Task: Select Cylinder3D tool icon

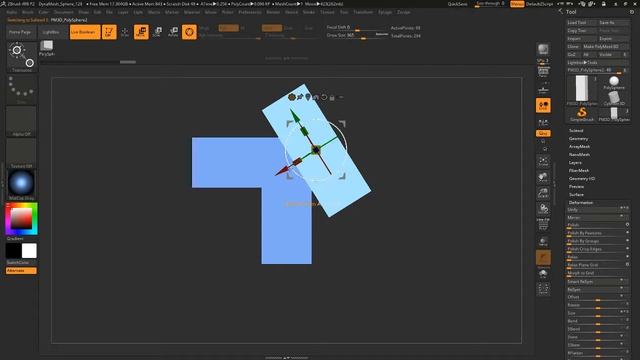Action: click(614, 98)
